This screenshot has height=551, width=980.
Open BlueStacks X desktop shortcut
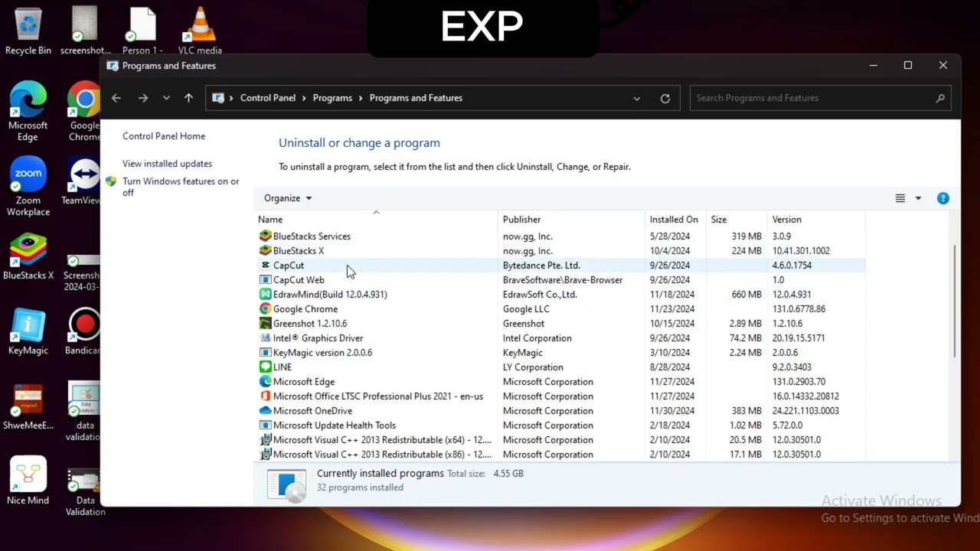pyautogui.click(x=28, y=256)
